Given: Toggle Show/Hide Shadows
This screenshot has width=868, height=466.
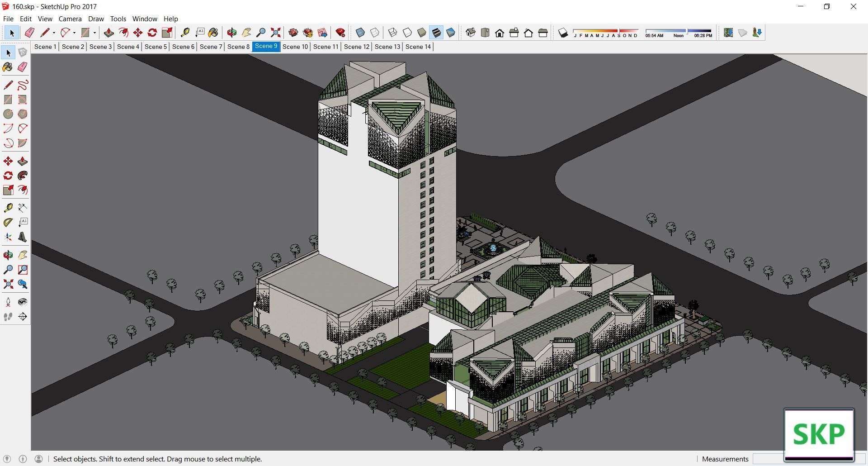Looking at the screenshot, I should coord(563,33).
